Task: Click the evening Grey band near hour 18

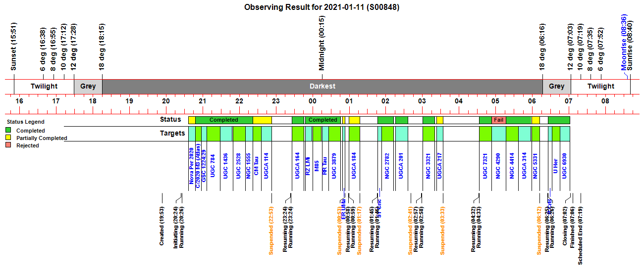Action: [88, 86]
